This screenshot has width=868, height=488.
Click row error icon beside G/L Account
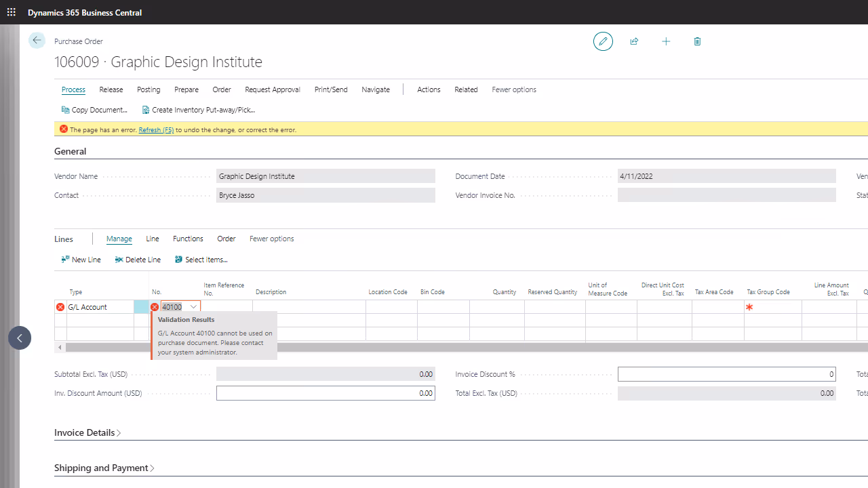point(60,307)
